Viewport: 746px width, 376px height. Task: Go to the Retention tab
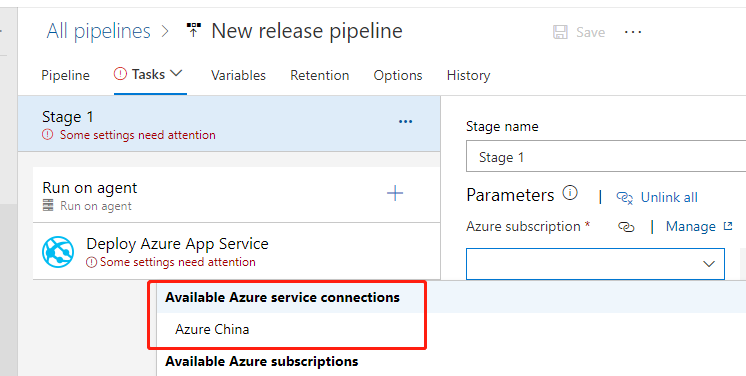tap(320, 75)
